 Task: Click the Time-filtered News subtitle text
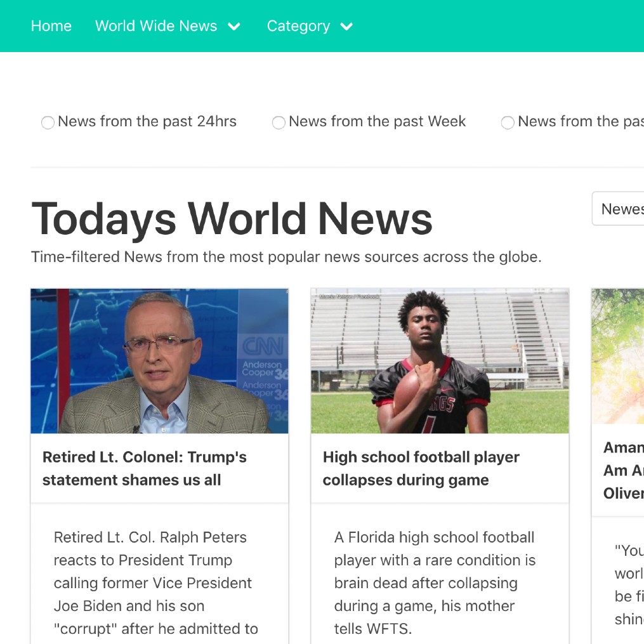click(x=286, y=257)
